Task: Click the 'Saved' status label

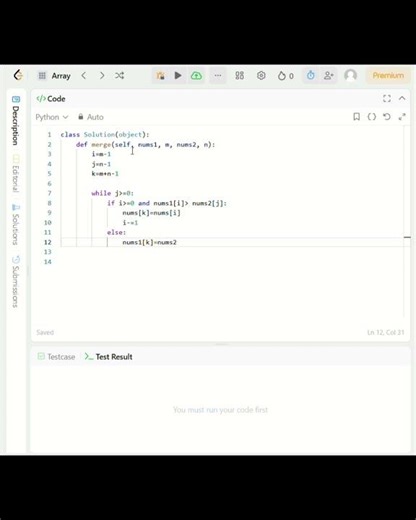Action: pyautogui.click(x=45, y=332)
